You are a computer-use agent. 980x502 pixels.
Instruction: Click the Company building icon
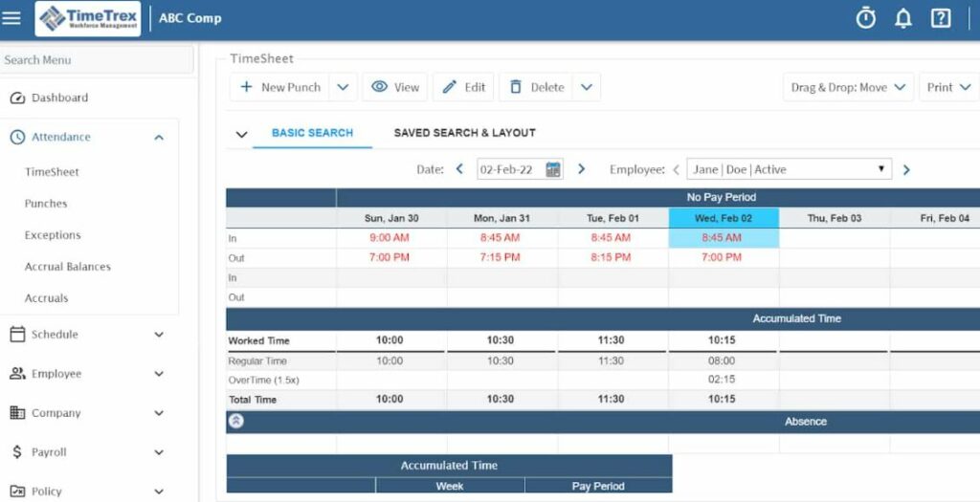17,413
